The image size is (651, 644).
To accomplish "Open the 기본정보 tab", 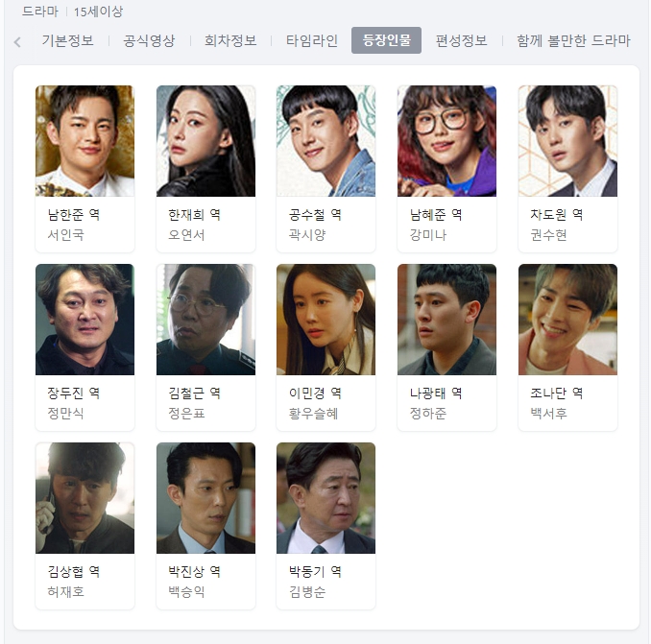I will pos(67,40).
